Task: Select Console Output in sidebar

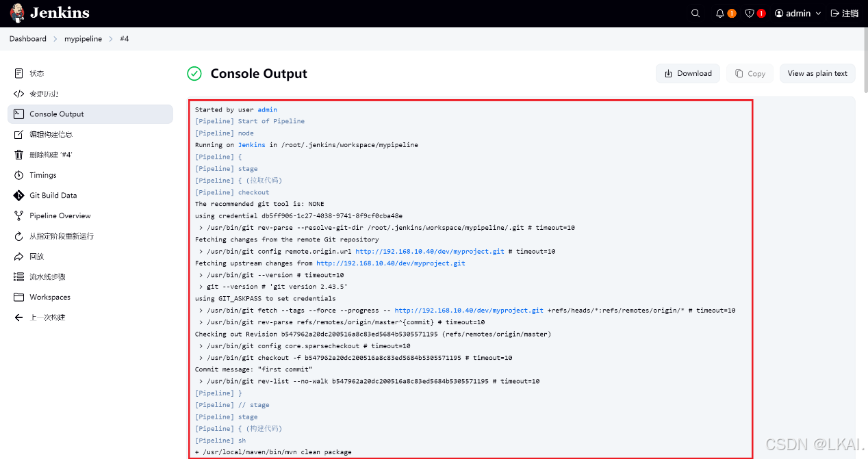Action: (90, 114)
